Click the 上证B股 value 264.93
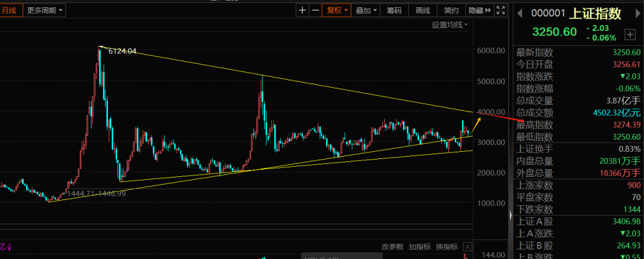This screenshot has height=259, width=644. (x=629, y=245)
